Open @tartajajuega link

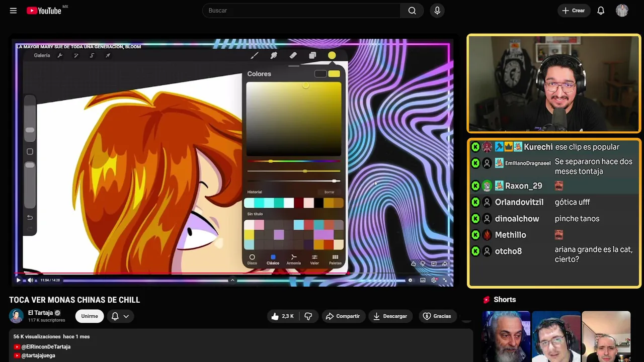pyautogui.click(x=38, y=355)
